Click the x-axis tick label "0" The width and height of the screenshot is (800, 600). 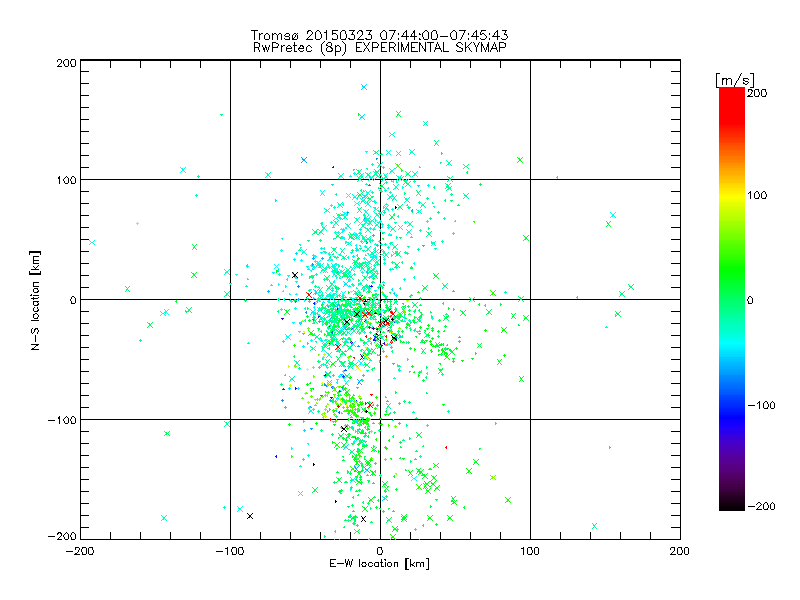point(380,551)
